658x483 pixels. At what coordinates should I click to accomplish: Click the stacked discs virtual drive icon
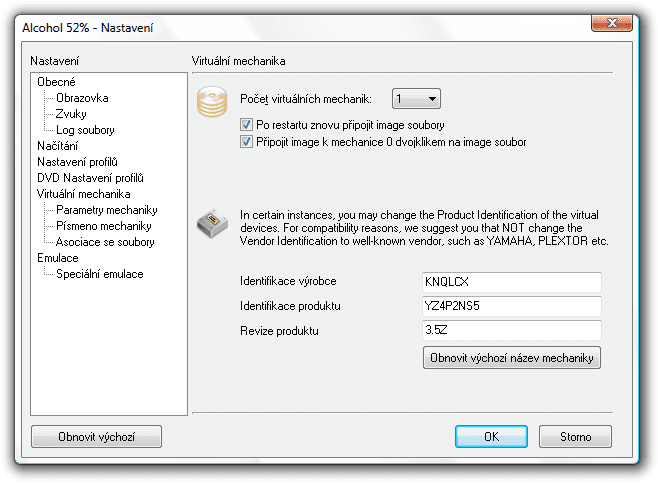(212, 102)
